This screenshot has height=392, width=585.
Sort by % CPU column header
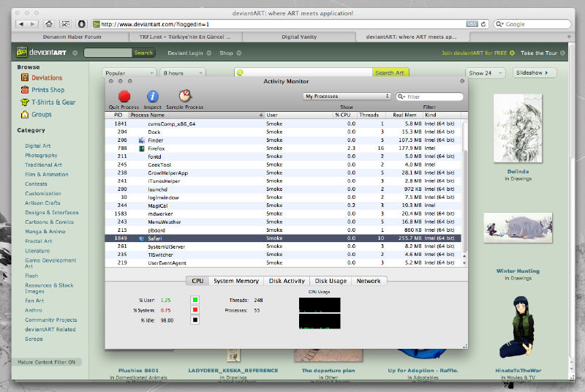pyautogui.click(x=343, y=115)
